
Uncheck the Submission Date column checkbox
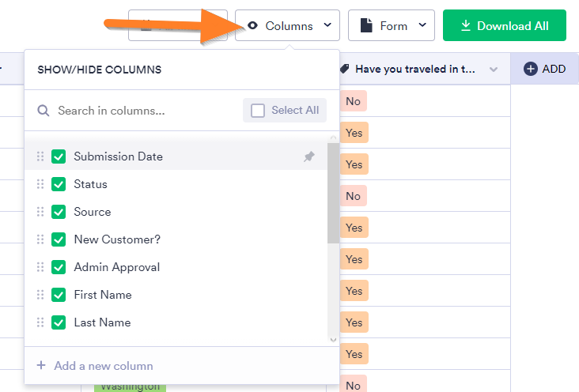tap(59, 156)
